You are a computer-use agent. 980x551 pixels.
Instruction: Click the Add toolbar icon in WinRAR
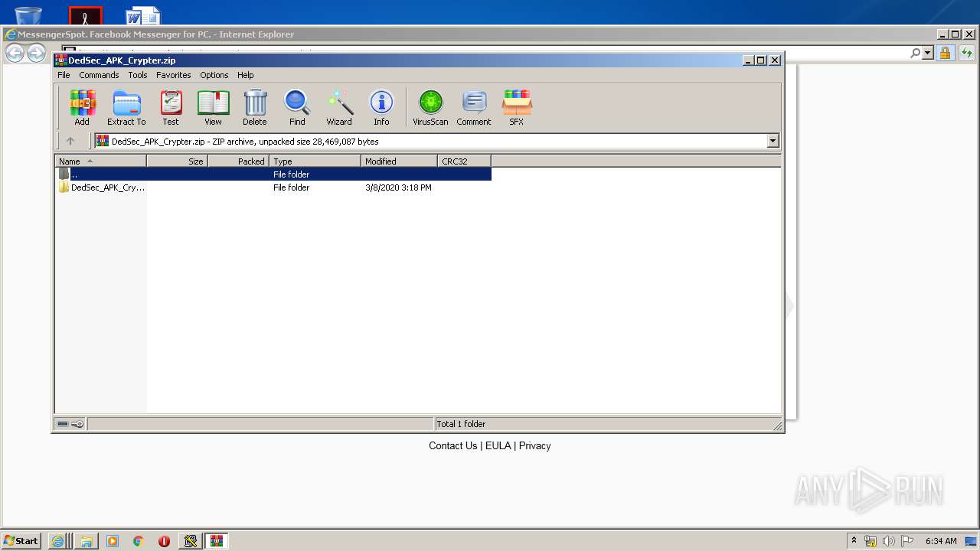click(82, 107)
